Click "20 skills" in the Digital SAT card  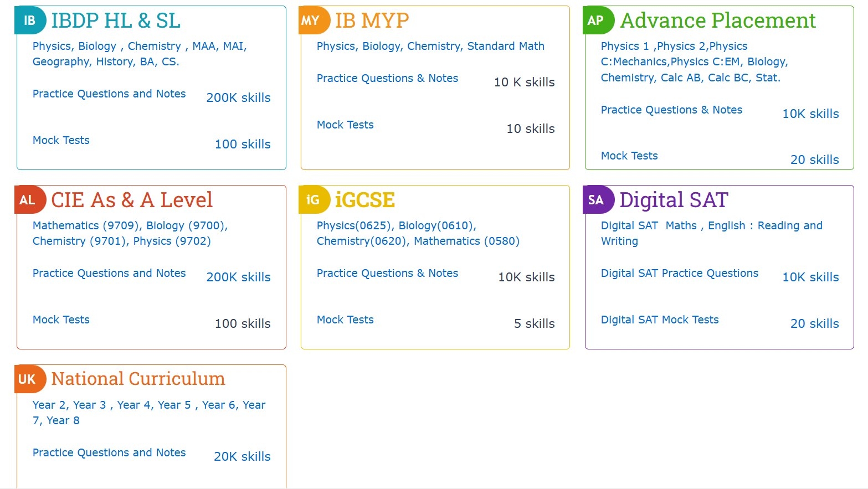coord(814,323)
